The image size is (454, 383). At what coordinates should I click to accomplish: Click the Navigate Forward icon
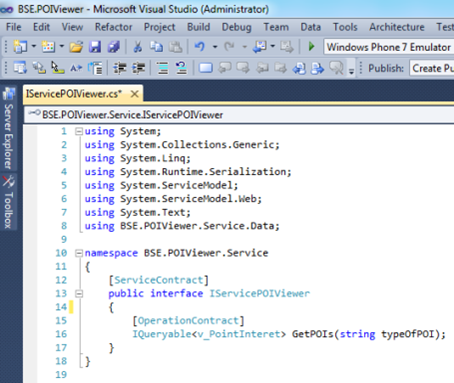point(287,47)
